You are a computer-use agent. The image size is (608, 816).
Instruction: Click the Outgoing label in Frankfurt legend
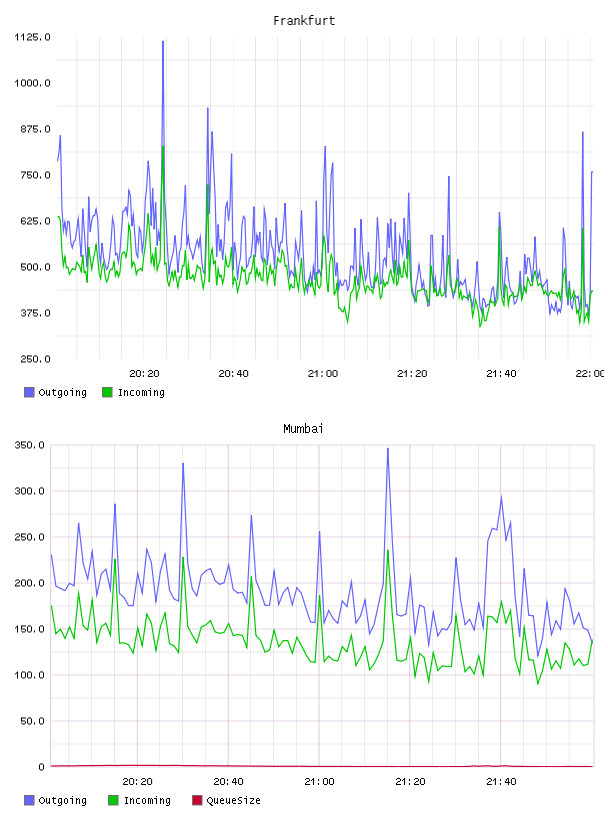(x=62, y=392)
